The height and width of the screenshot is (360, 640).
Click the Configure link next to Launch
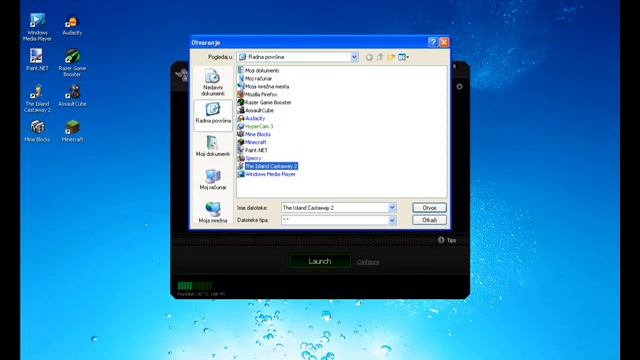(x=368, y=262)
